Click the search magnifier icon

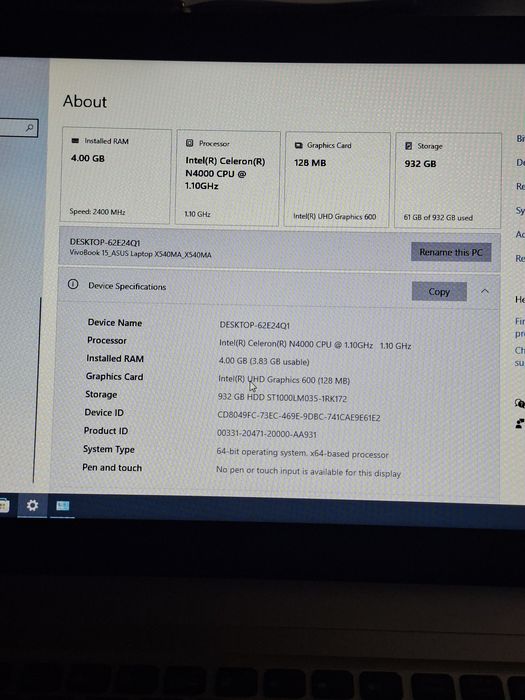point(29,128)
